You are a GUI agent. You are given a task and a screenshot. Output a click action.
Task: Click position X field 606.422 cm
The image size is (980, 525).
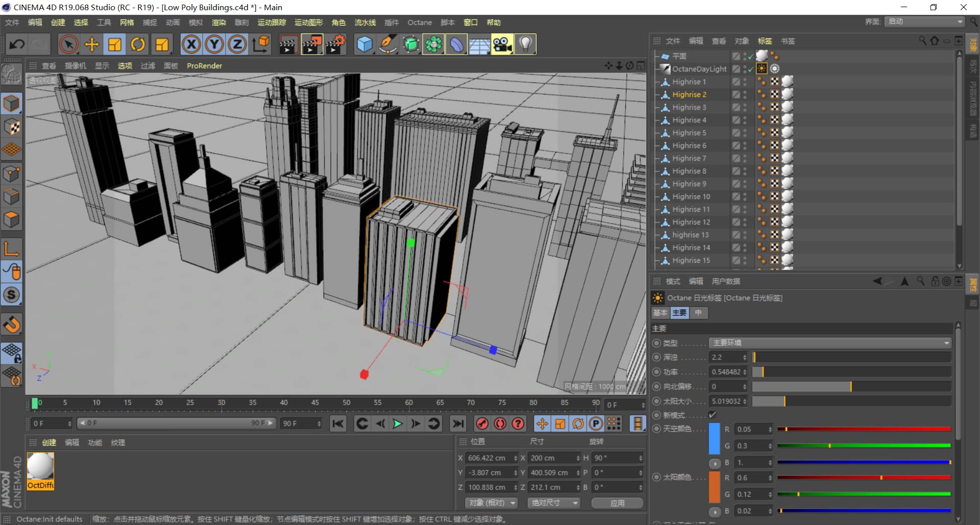[x=491, y=458]
